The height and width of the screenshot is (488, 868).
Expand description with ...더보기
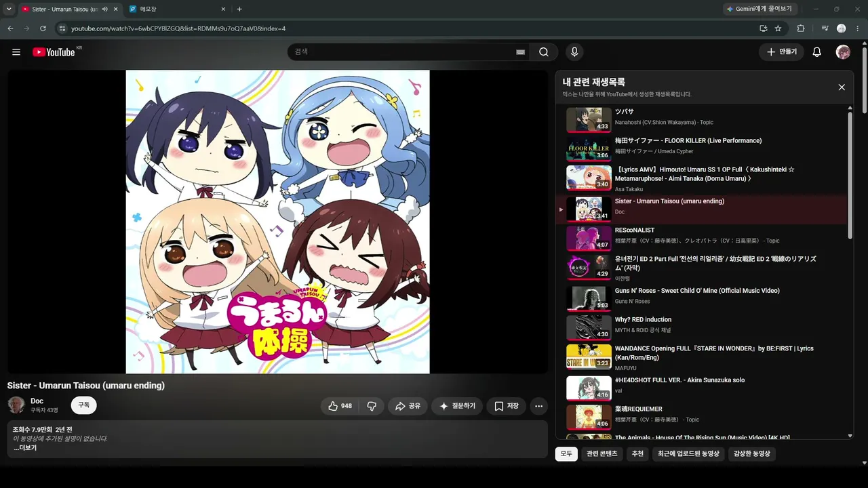tap(25, 448)
